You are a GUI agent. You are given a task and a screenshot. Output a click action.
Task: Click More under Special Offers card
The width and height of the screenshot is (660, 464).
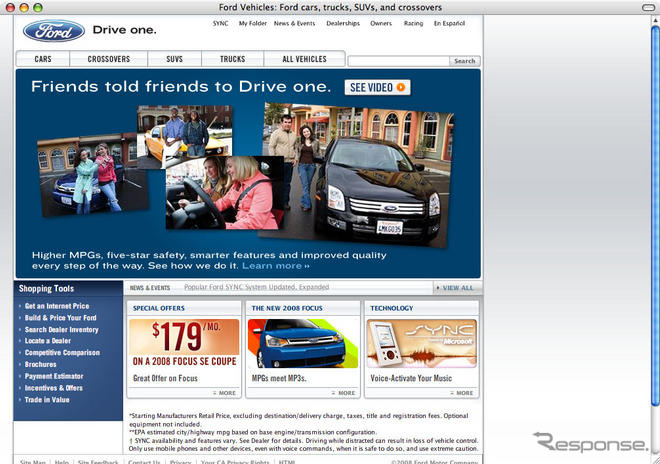224,393
